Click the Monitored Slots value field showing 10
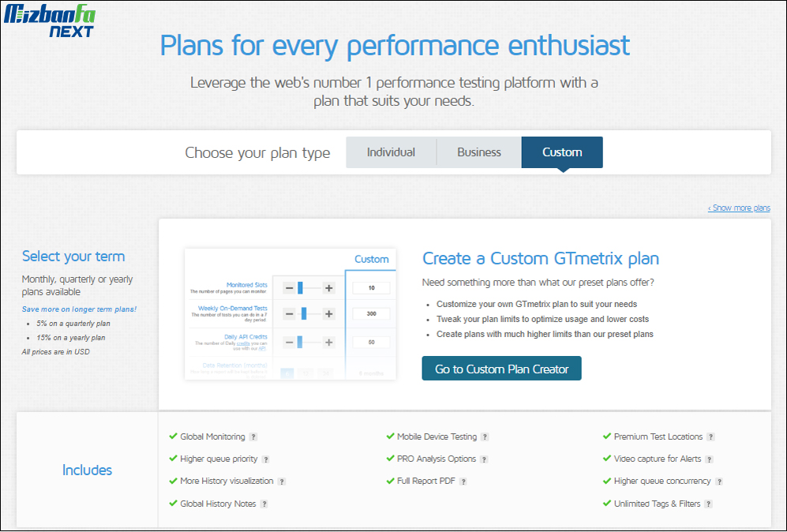This screenshot has width=787, height=532. (372, 288)
